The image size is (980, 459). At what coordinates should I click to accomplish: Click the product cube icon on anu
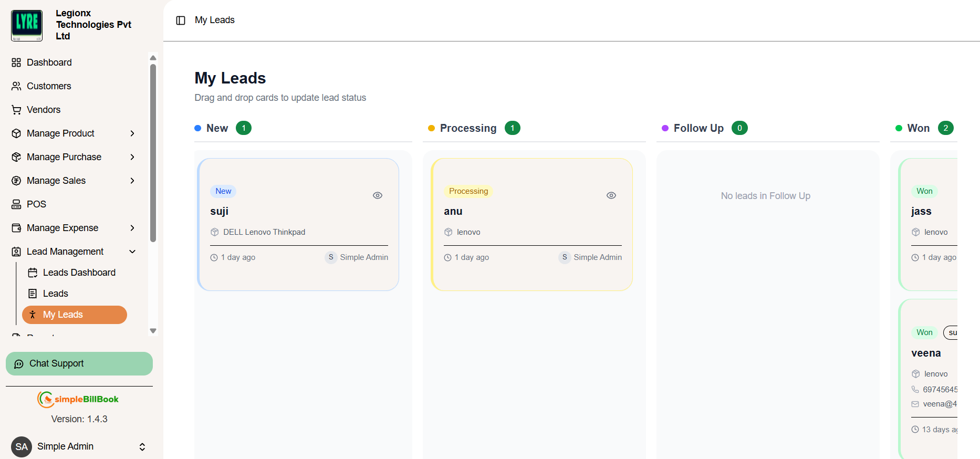coord(449,232)
